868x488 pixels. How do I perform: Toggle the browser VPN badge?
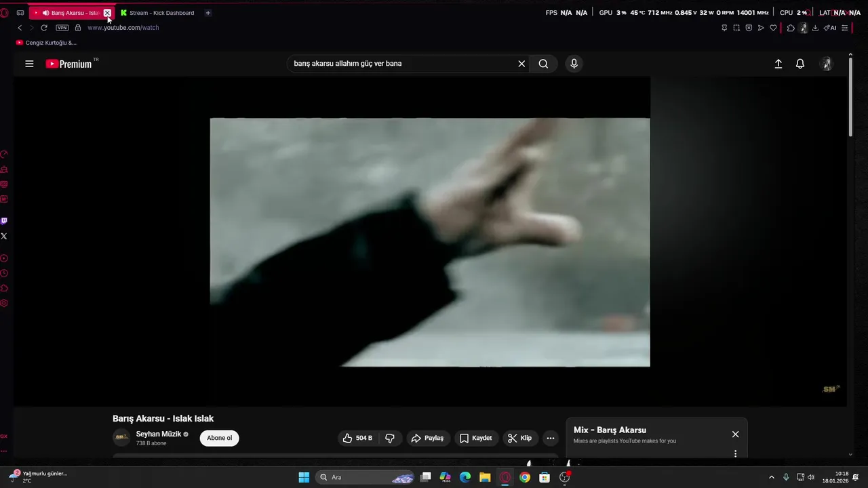click(62, 28)
